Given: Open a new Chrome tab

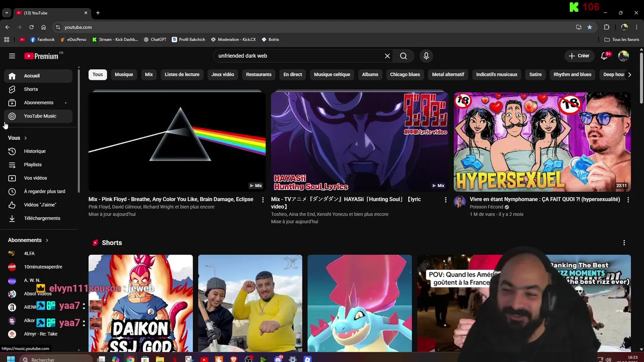Looking at the screenshot, I should pyautogui.click(x=98, y=13).
